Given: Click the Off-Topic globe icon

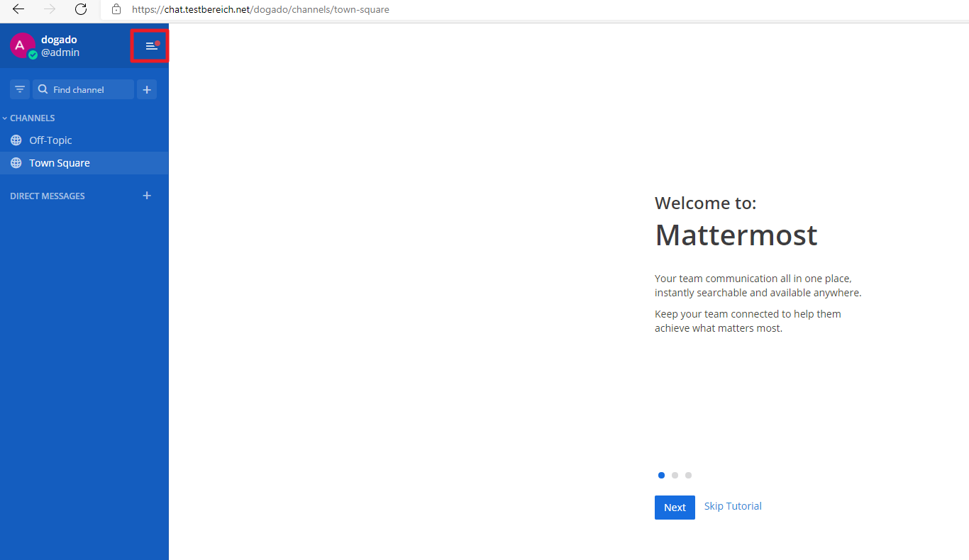Looking at the screenshot, I should tap(16, 140).
